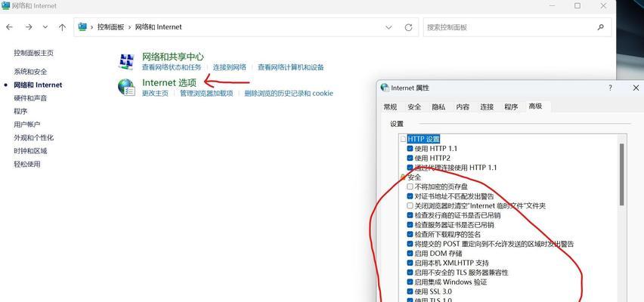Open 查看网络状态和任务 link
The width and height of the screenshot is (644, 302).
pos(172,67)
